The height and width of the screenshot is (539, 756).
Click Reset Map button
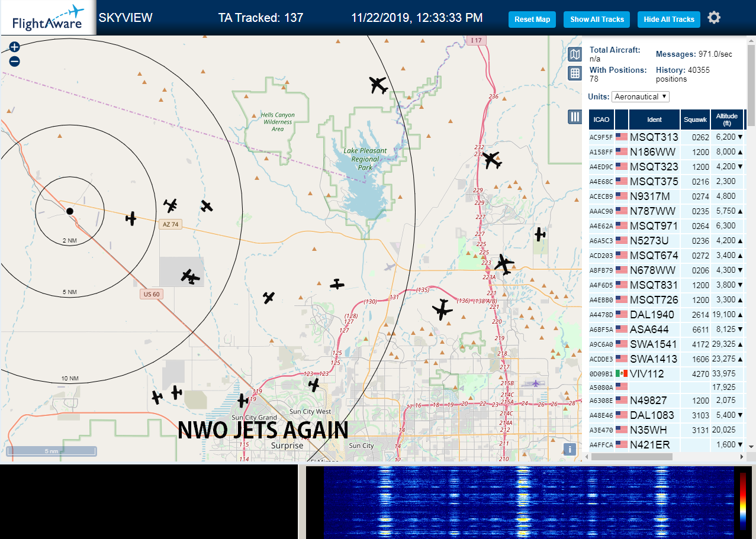(x=532, y=20)
